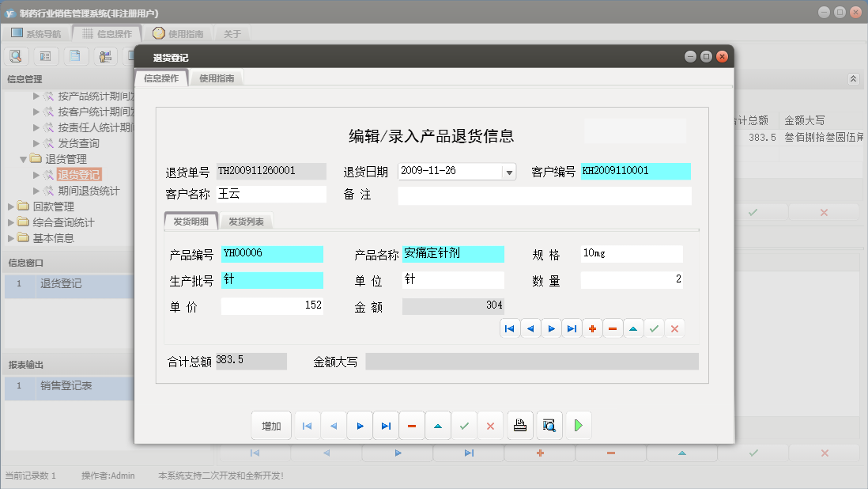Jump to the last record with the navigator icon
Screen dimensions: 868x489
click(x=572, y=328)
